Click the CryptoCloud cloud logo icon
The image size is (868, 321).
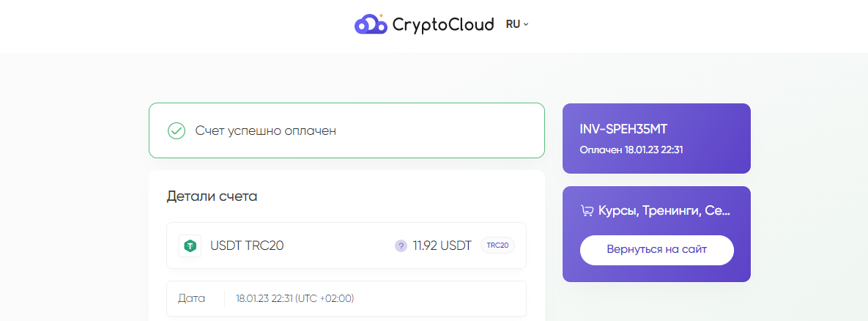tap(371, 23)
